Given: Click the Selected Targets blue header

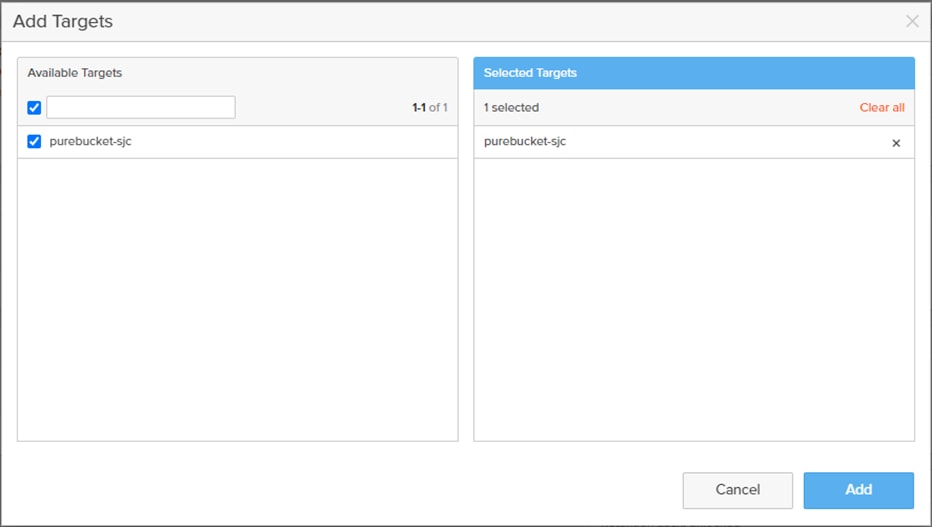Looking at the screenshot, I should point(693,73).
